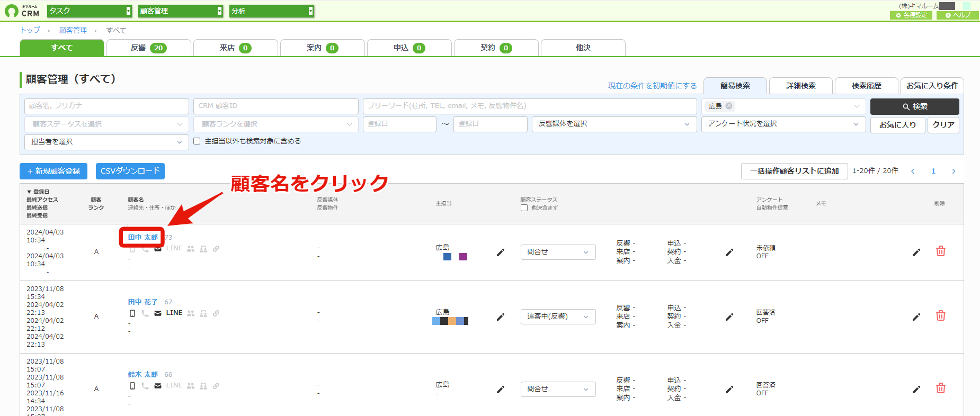980x416 pixels.
Task: Switch to the 案内 tab
Action: (x=322, y=48)
